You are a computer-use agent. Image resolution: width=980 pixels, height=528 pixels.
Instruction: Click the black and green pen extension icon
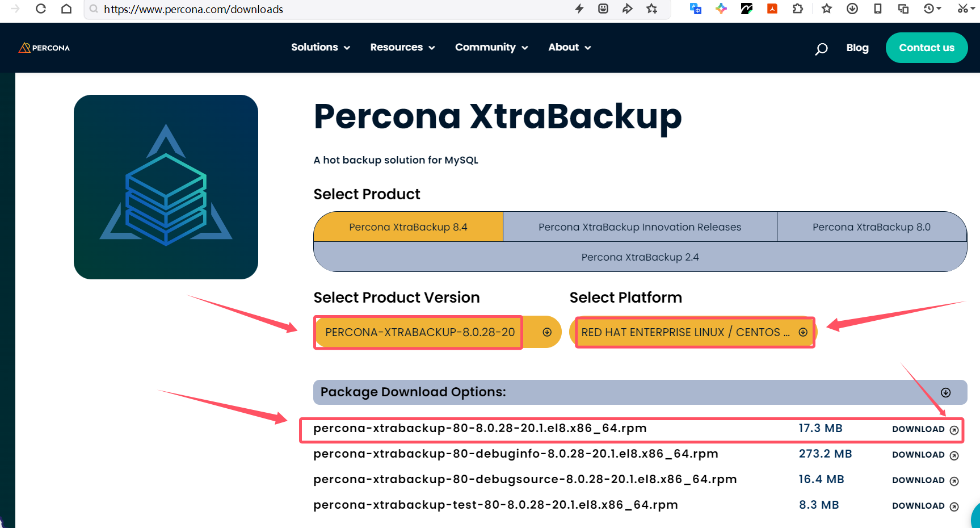pos(747,9)
